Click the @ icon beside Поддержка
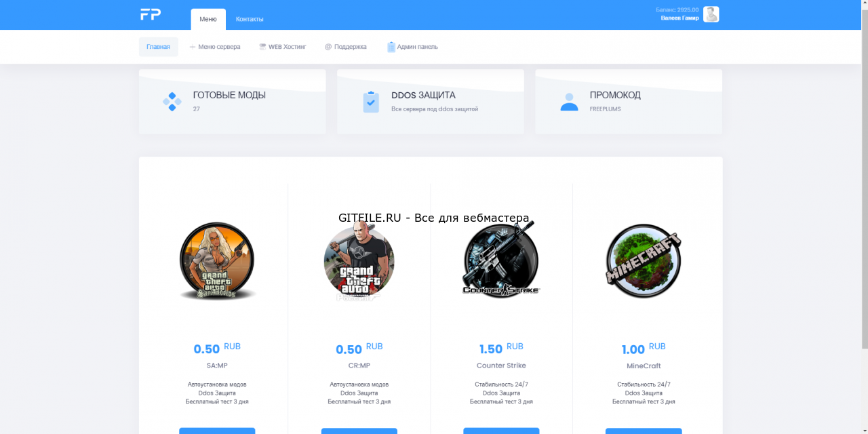 (328, 47)
